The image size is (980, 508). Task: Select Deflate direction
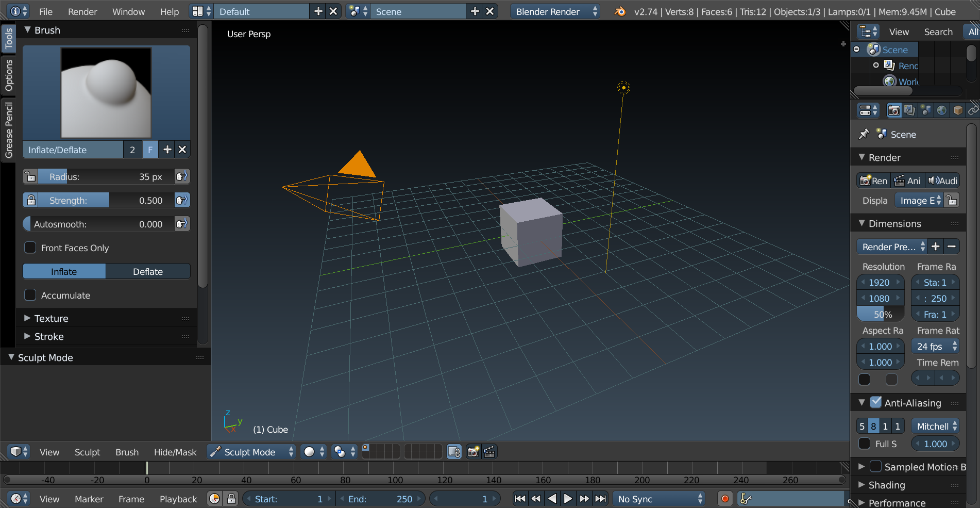point(148,271)
